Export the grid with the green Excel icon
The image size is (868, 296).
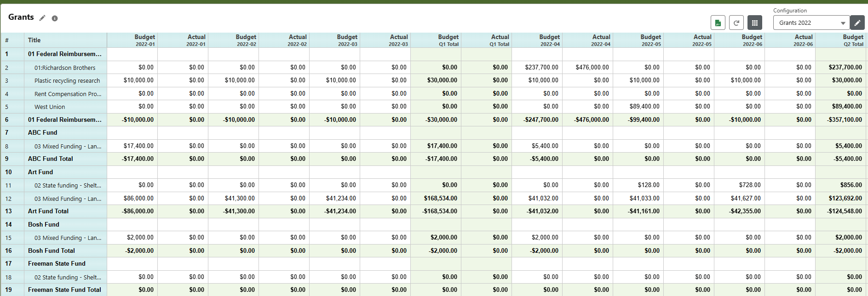[718, 23]
